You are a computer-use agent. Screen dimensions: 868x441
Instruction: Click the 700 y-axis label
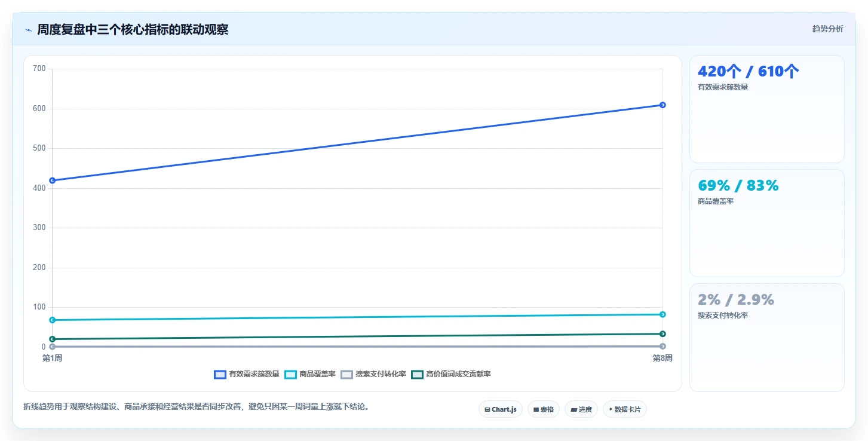point(39,69)
